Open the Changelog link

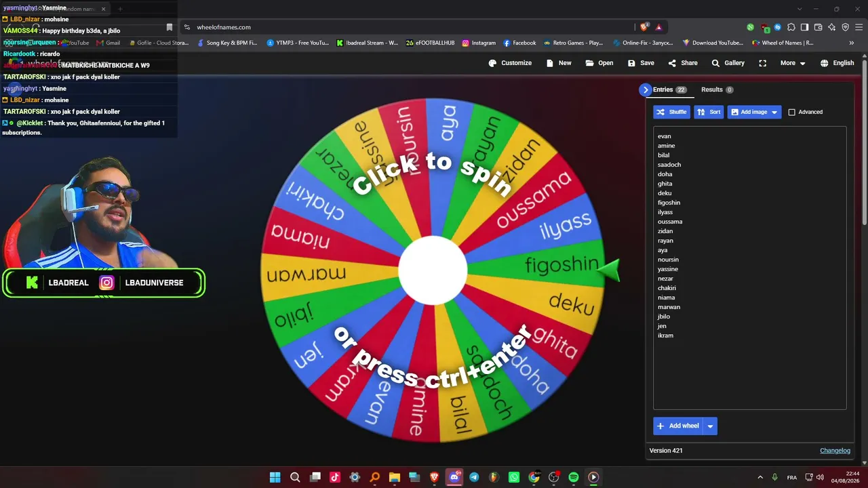[835, 451]
